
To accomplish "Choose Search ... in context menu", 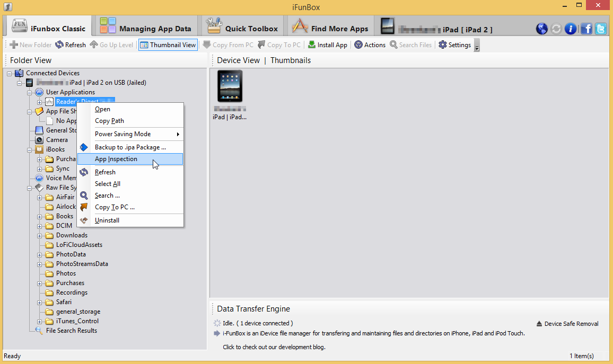I will point(130,196).
